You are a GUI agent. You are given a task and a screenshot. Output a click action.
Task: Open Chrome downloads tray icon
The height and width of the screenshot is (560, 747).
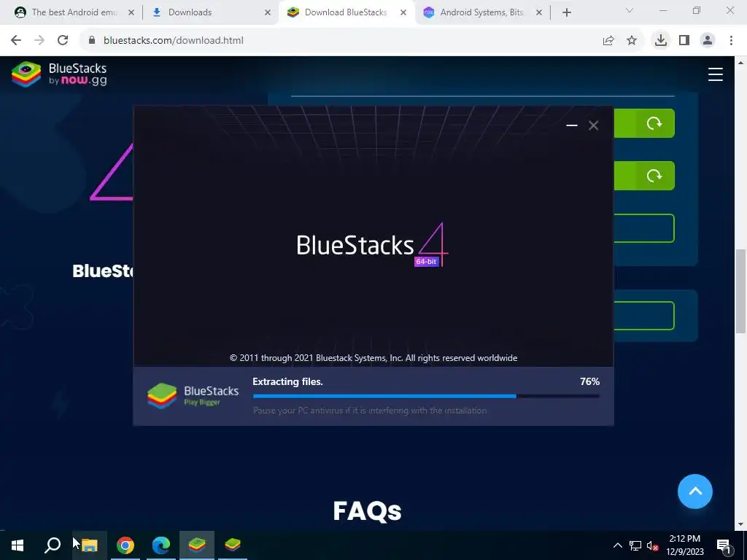pos(661,41)
